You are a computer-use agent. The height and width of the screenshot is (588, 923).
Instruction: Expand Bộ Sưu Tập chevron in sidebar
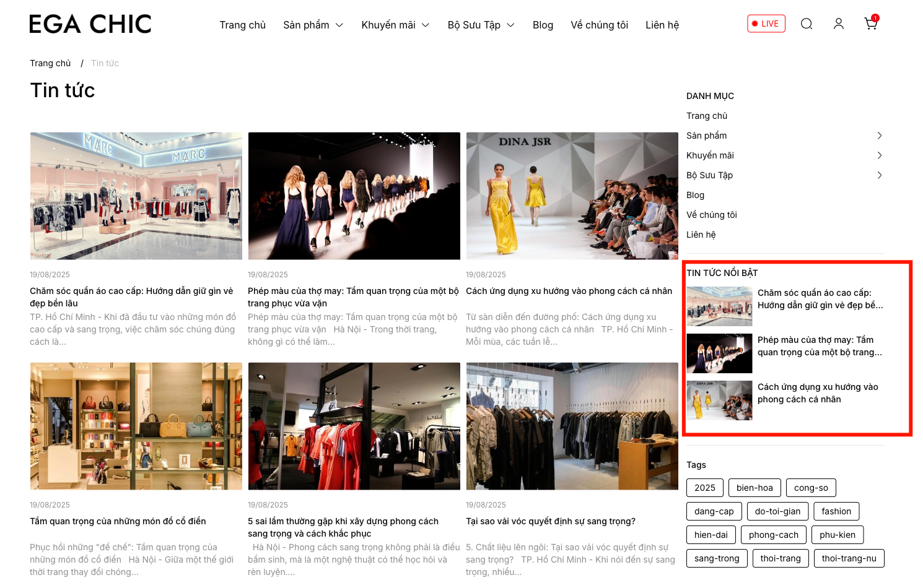[879, 175]
